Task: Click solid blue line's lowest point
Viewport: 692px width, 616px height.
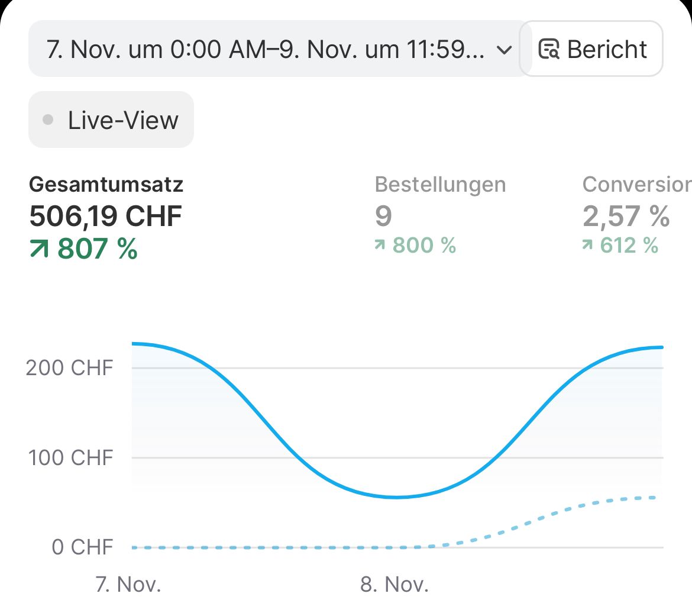Action: click(x=397, y=497)
